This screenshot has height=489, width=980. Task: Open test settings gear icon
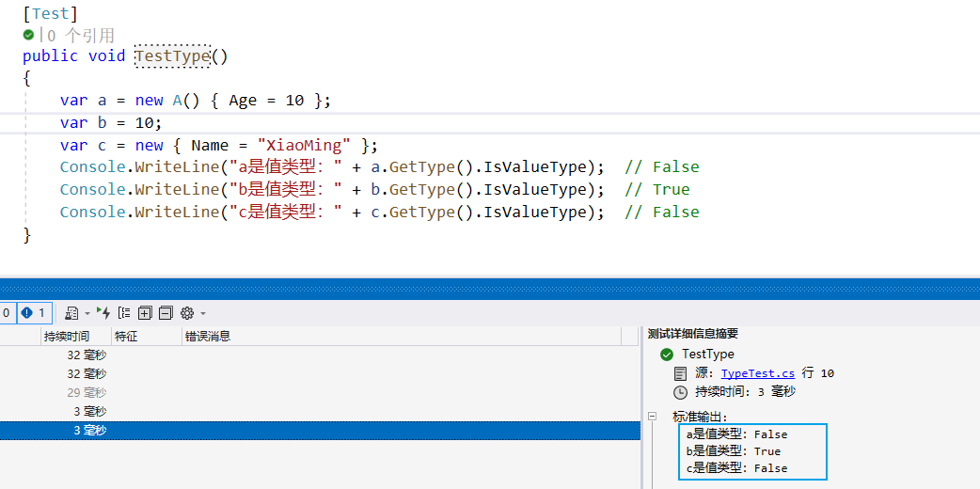pyautogui.click(x=187, y=312)
